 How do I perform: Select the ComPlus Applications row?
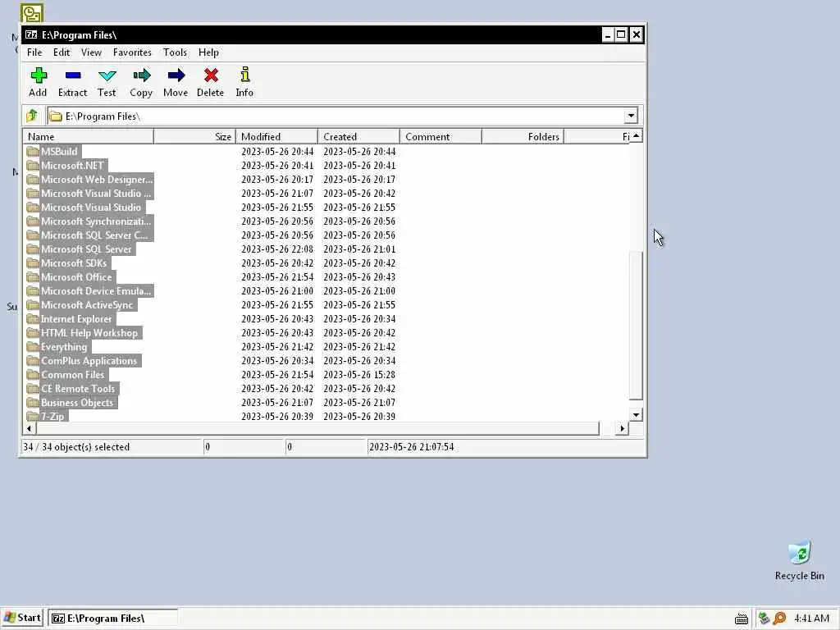pos(326,361)
